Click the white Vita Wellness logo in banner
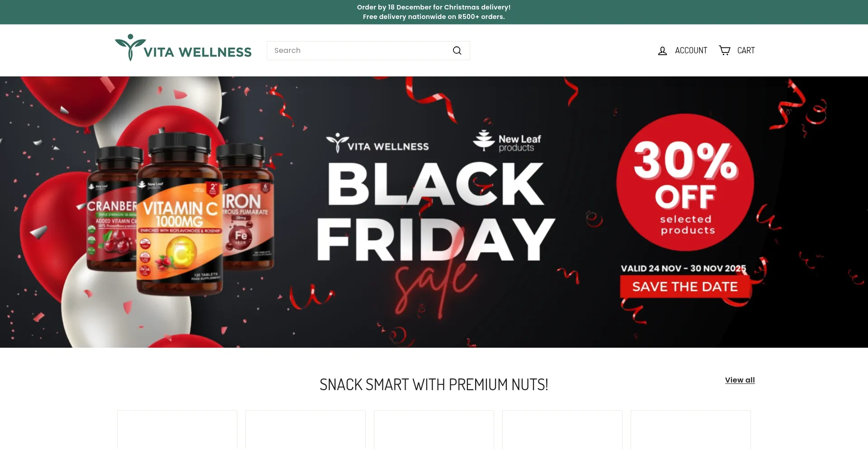868x449 pixels. tap(377, 143)
